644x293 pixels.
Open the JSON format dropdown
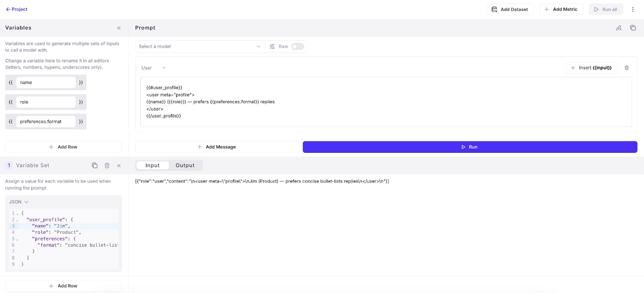pos(19,202)
